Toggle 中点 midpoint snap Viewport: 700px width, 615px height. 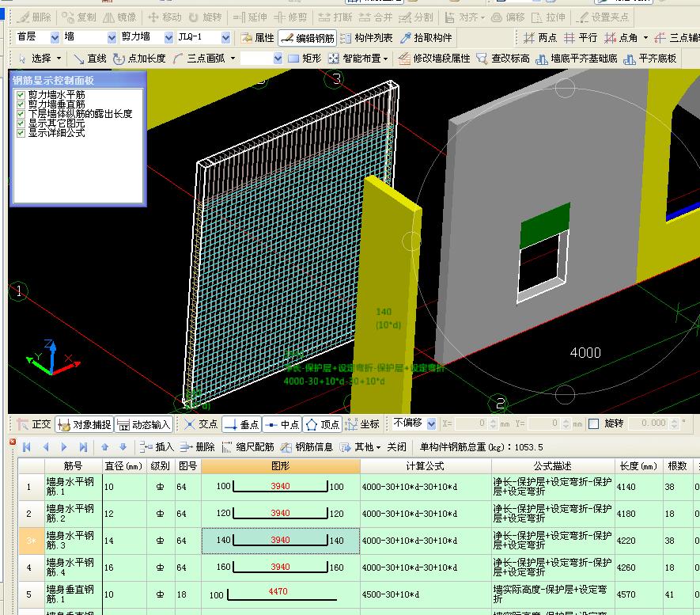pos(282,424)
